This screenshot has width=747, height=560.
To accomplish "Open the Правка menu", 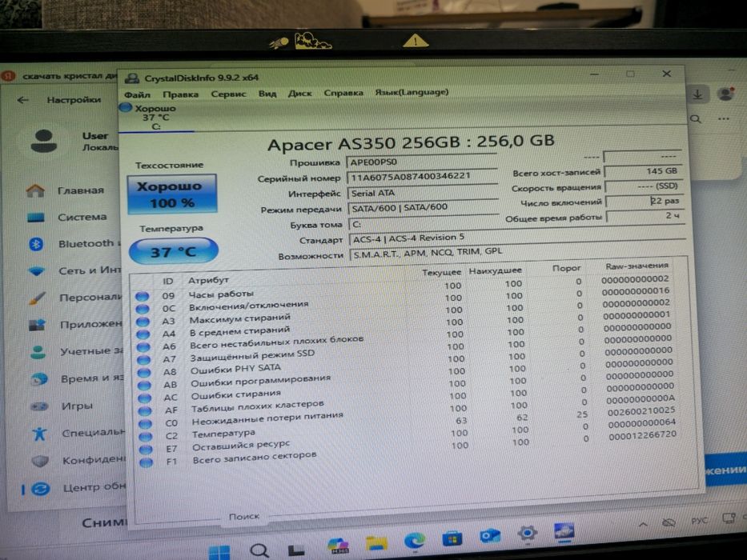I will (x=181, y=94).
